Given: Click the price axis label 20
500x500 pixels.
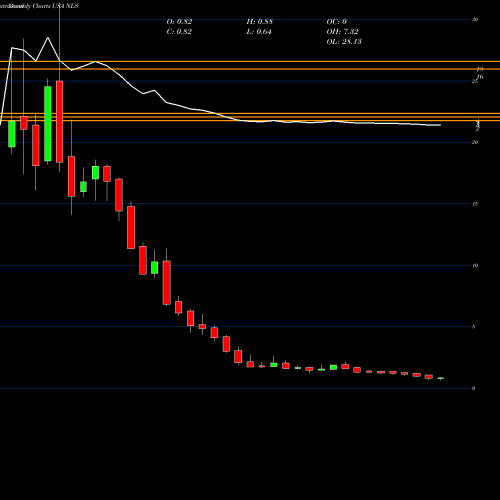Looking at the screenshot, I should (x=475, y=142).
